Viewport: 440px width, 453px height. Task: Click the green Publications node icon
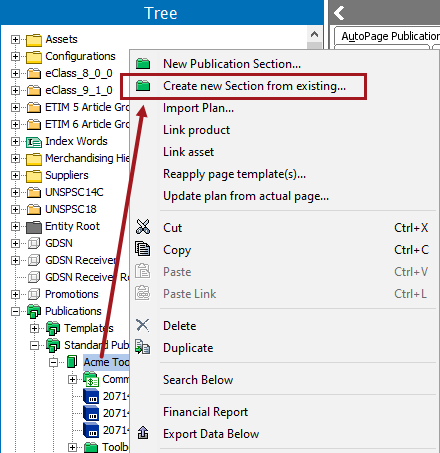coord(34,311)
